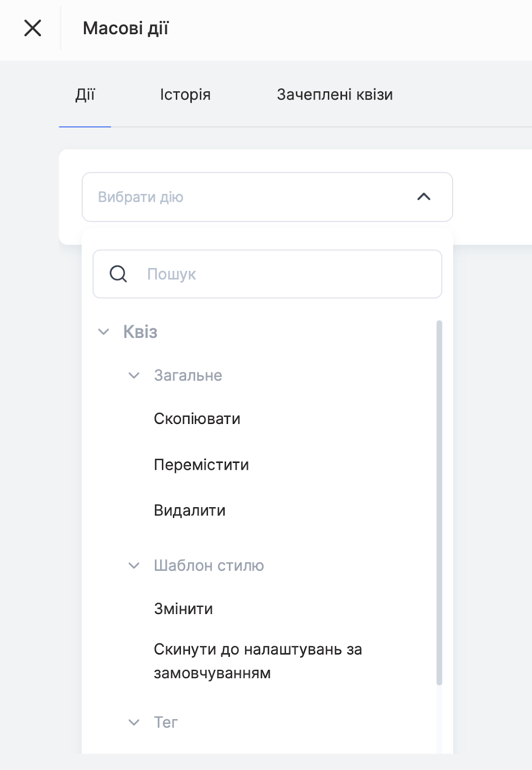This screenshot has width=532, height=770.
Task: Select the Квіз group label
Action: [140, 332]
